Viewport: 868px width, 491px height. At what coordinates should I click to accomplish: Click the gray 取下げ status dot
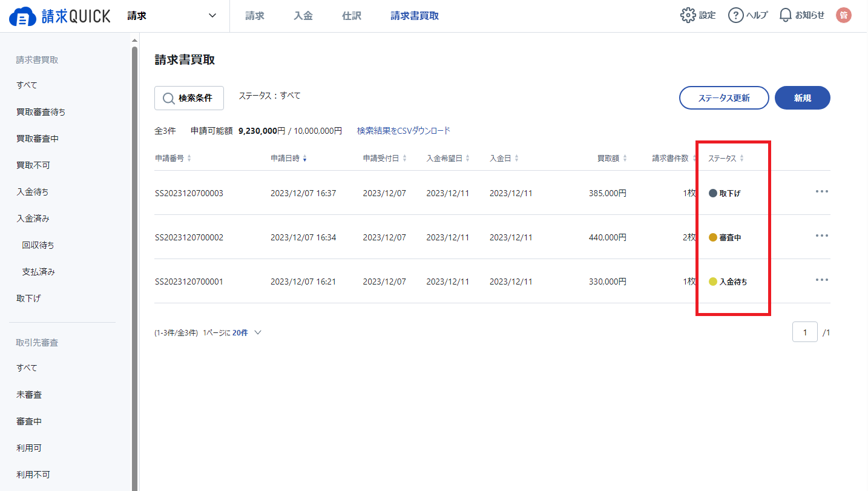pyautogui.click(x=713, y=194)
